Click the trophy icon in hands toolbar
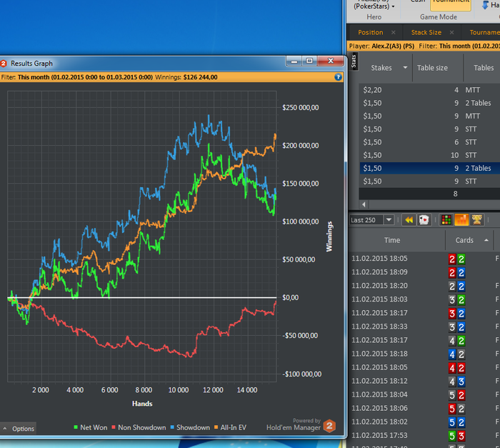The height and width of the screenshot is (448, 500). click(476, 220)
